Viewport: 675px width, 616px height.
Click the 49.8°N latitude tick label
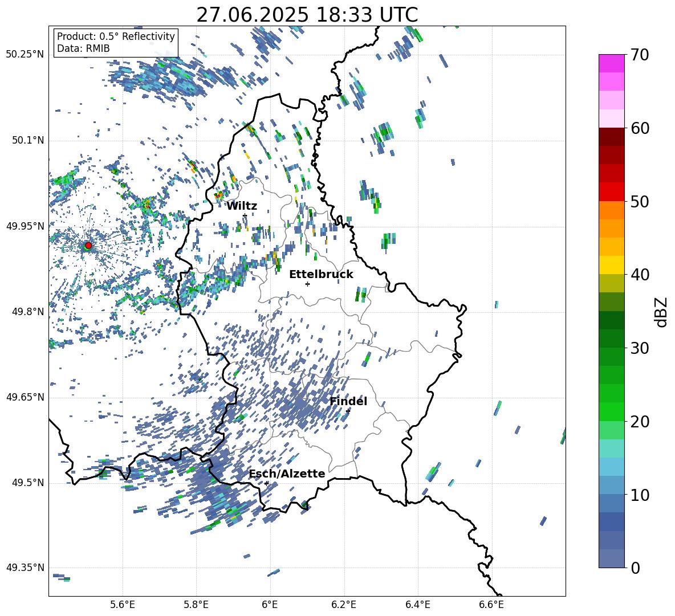click(x=27, y=312)
